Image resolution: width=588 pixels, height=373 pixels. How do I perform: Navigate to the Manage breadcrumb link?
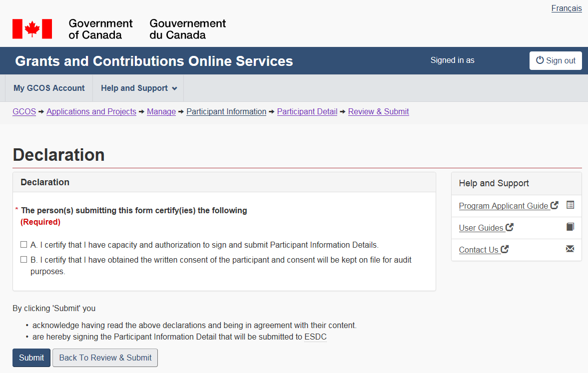[x=161, y=112]
